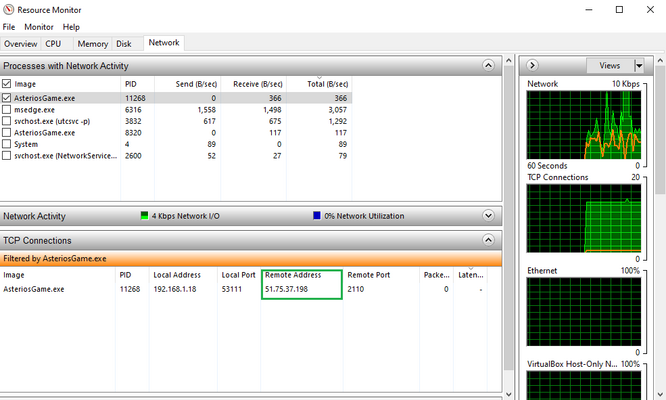Open the Help menu
The image size is (666, 400).
click(71, 27)
